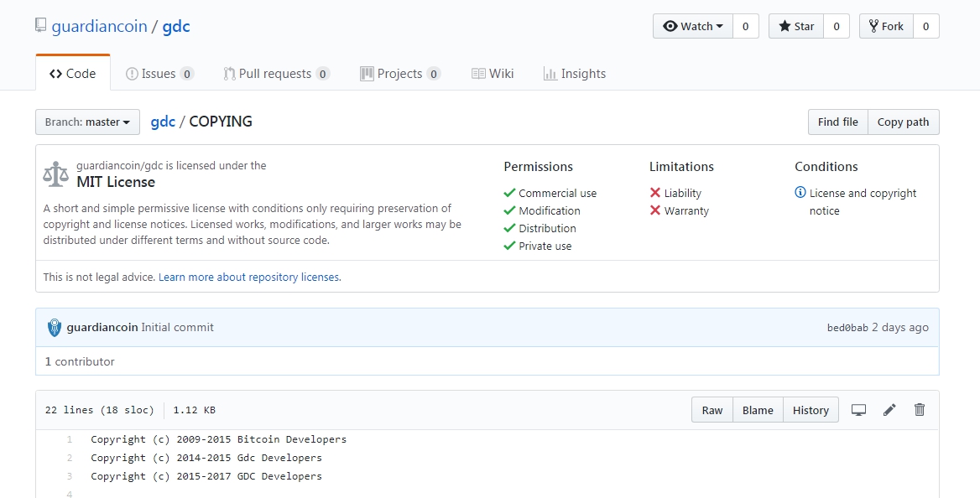The image size is (980, 498).
Task: Click the open in desktop monitor icon
Action: click(x=858, y=410)
